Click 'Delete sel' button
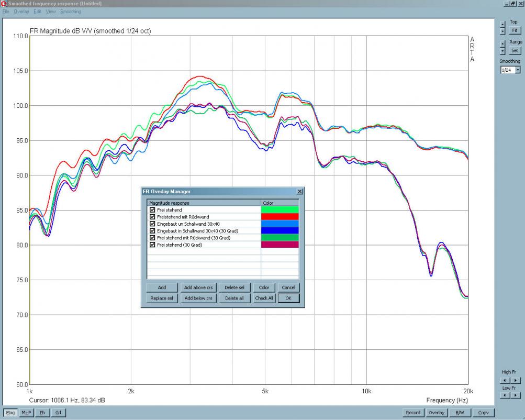525x420 pixels. [x=234, y=288]
